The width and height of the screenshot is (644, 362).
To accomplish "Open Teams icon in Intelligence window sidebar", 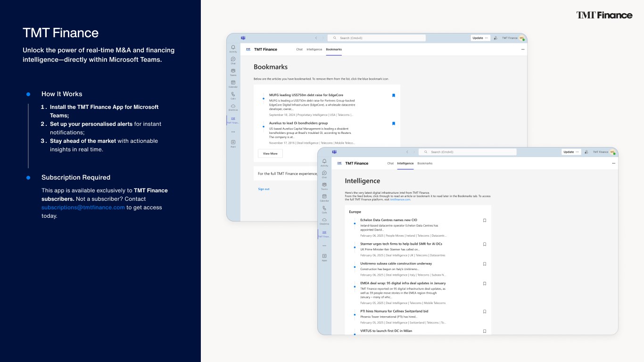I will tap(324, 186).
